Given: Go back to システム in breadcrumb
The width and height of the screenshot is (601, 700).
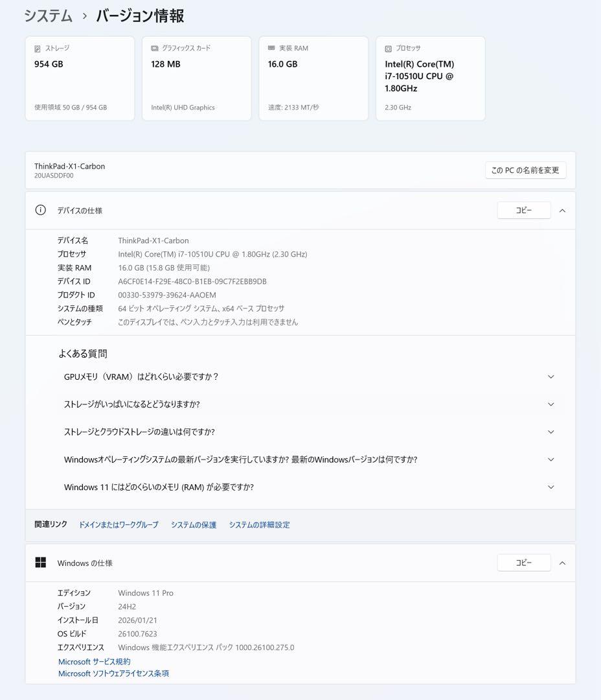Looking at the screenshot, I should pos(49,16).
